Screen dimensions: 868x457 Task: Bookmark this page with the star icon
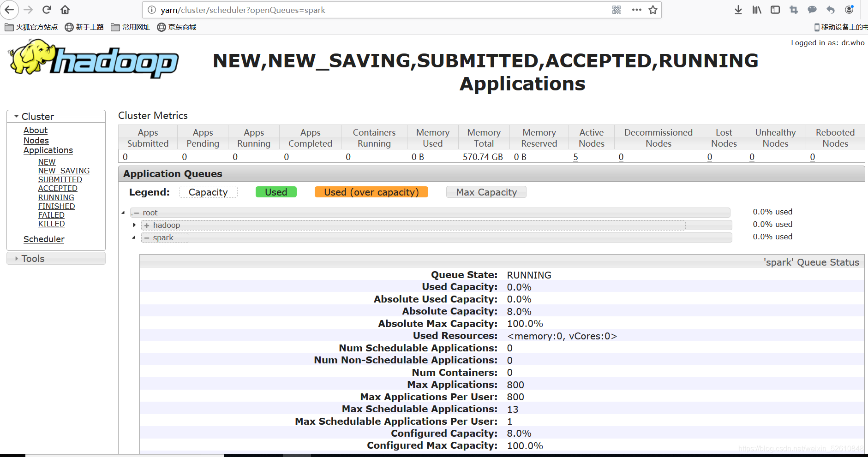[653, 10]
